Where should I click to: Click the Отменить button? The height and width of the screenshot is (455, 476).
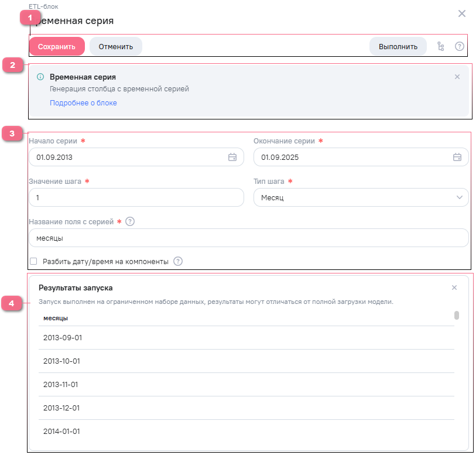tap(115, 46)
